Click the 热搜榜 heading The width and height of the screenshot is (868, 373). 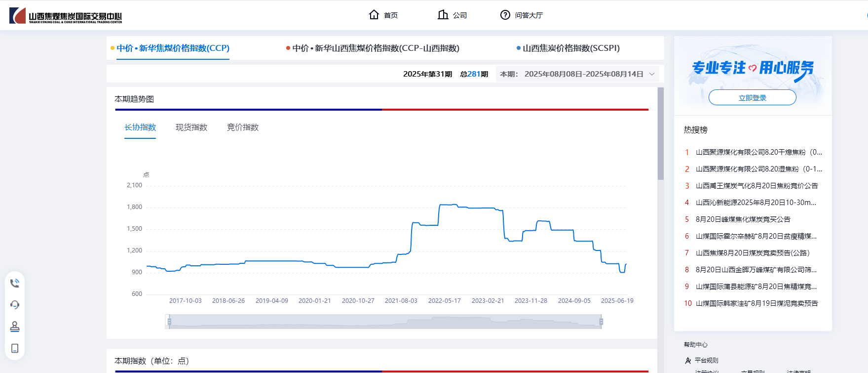click(x=696, y=130)
